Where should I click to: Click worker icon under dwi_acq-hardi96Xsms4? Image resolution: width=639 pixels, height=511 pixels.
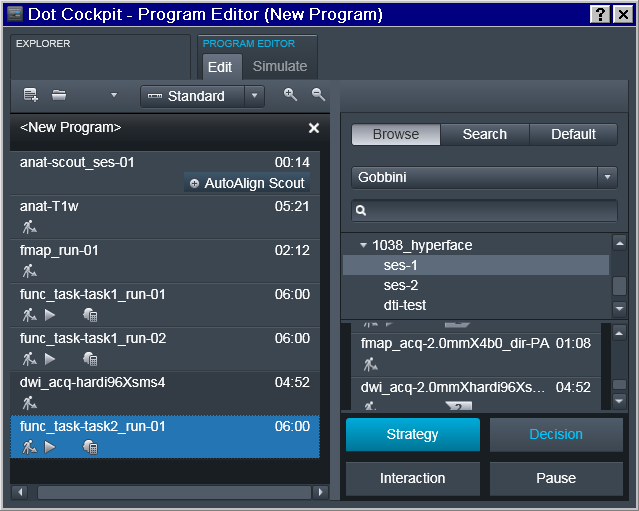(x=29, y=403)
